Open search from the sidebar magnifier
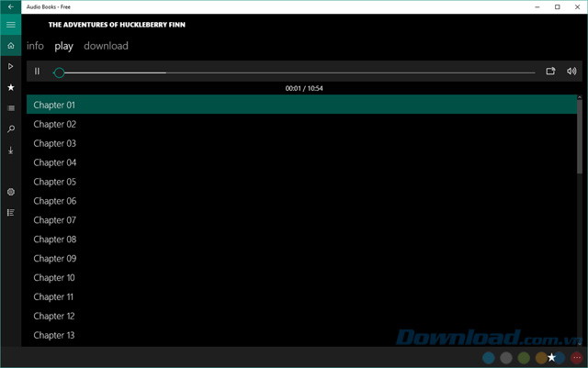Screen dimensions: 588x368 coord(10,129)
